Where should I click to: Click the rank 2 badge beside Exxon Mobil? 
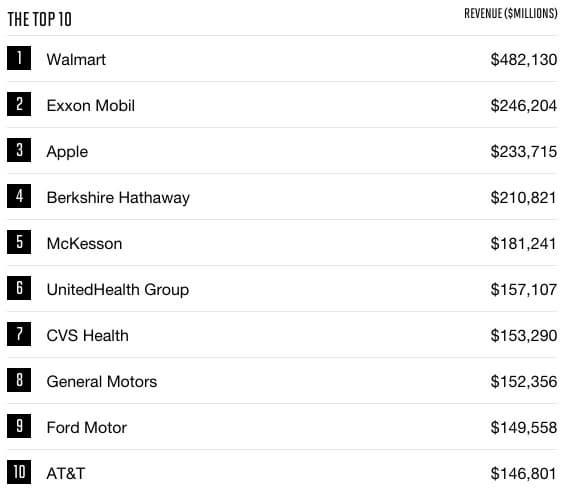coord(19,104)
